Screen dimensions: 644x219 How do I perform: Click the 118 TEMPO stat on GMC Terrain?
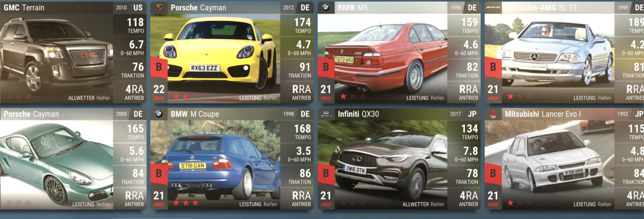135,25
